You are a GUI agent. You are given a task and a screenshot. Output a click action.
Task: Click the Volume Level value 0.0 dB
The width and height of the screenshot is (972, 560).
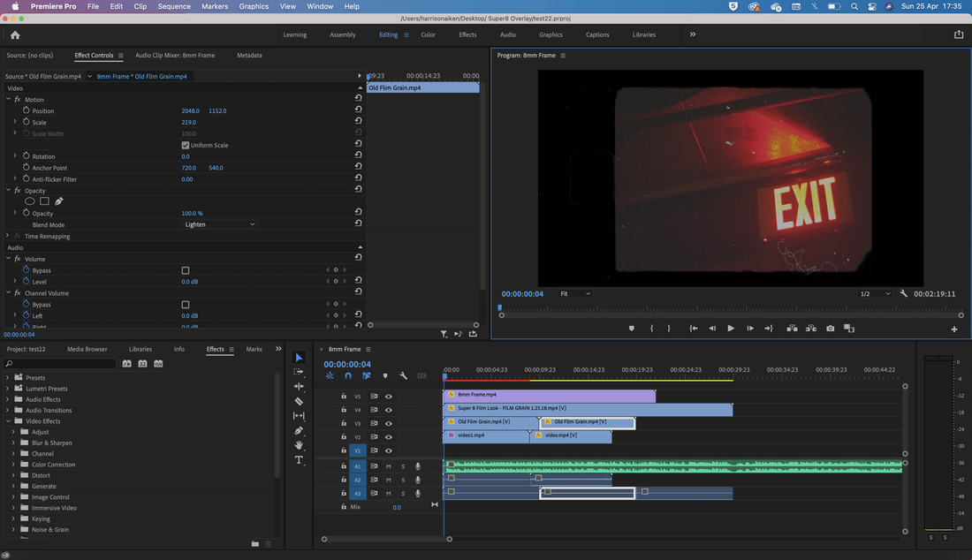click(x=190, y=282)
